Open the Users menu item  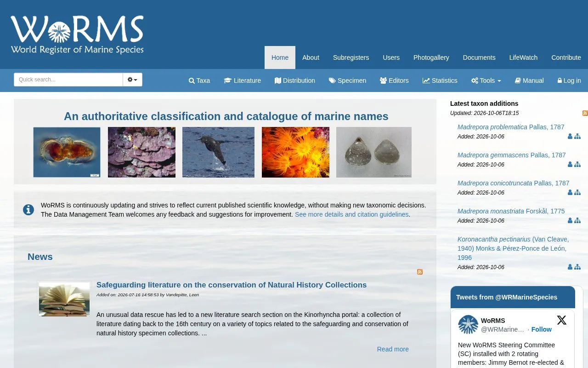coord(391,57)
